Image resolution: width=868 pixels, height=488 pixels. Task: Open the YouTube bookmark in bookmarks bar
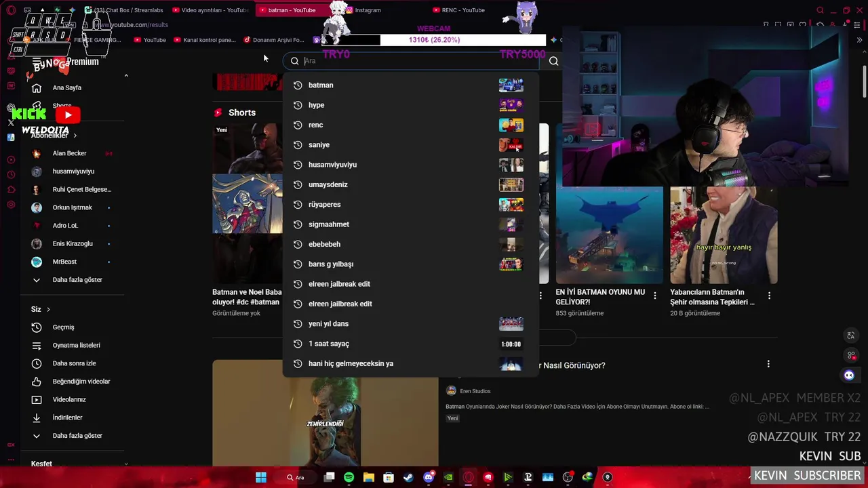pyautogui.click(x=150, y=40)
